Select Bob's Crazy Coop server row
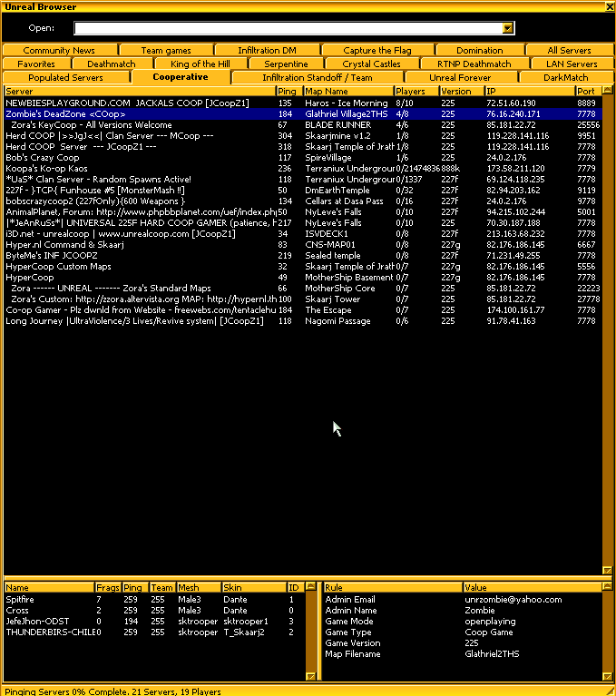Viewport: 616px width, 696px height. pos(136,158)
